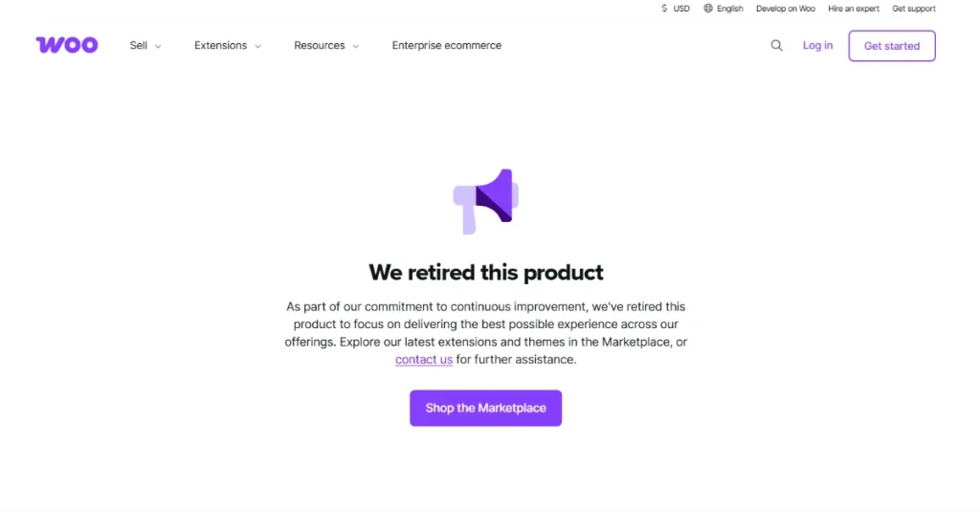Click the megaphone announcement illustration

coord(486,200)
